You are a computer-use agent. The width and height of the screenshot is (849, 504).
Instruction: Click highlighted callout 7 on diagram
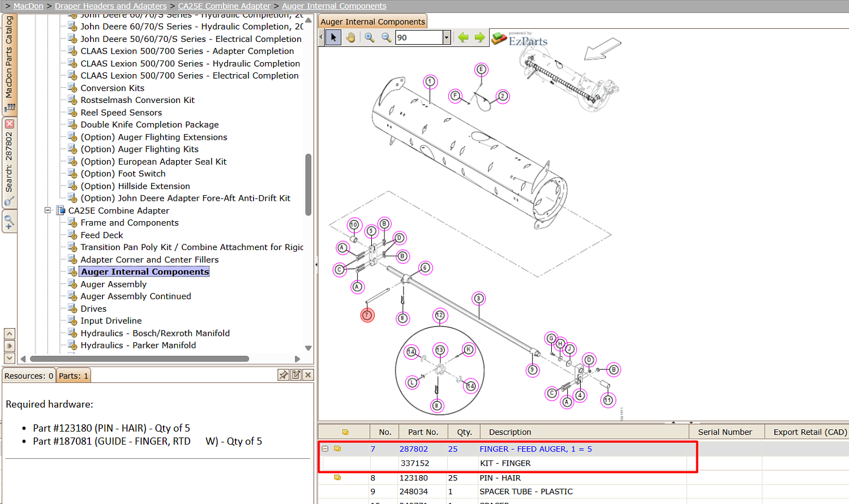pos(367,315)
